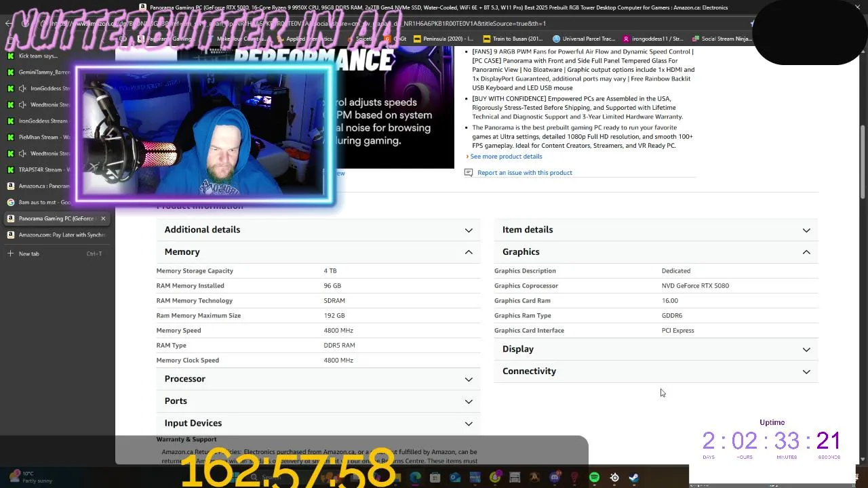Click the Graphics Card Ram label
This screenshot has width=868, height=488.
pyautogui.click(x=522, y=300)
